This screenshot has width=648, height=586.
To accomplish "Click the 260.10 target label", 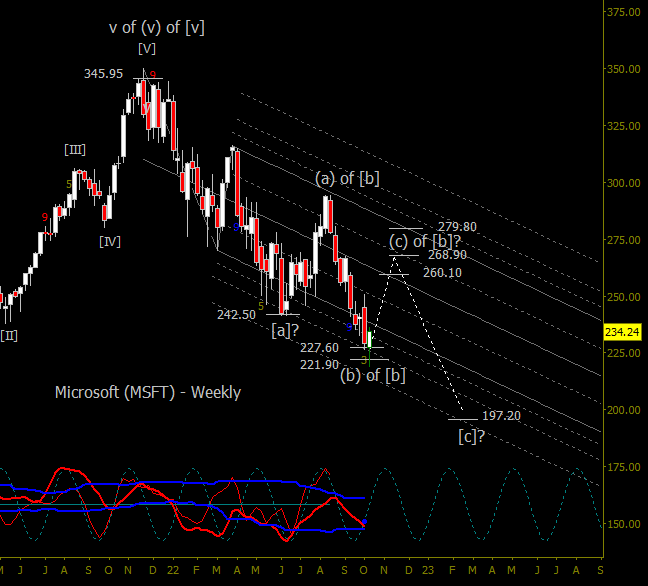I will coord(442,273).
